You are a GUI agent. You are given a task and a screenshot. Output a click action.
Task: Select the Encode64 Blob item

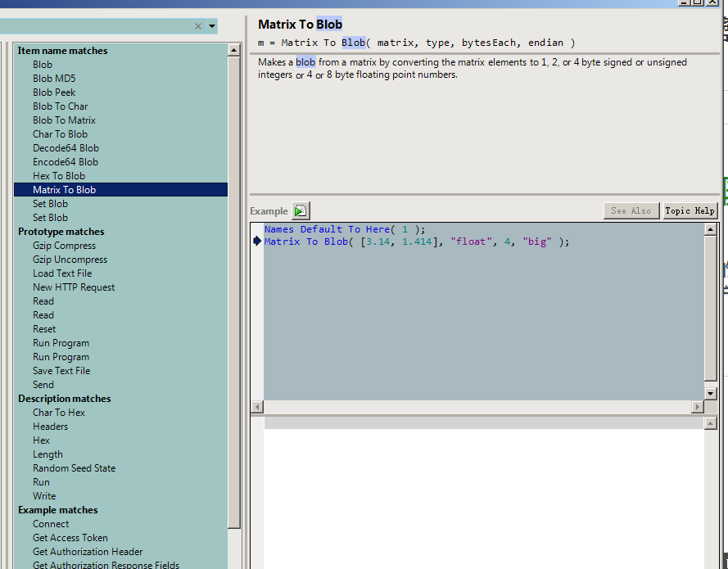tap(66, 162)
